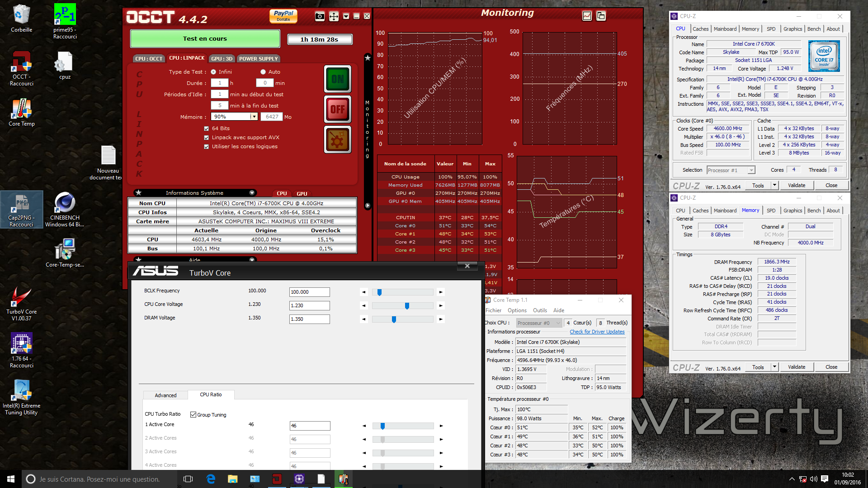Select the Intel Extreme Tuning Utility icon

click(21, 398)
